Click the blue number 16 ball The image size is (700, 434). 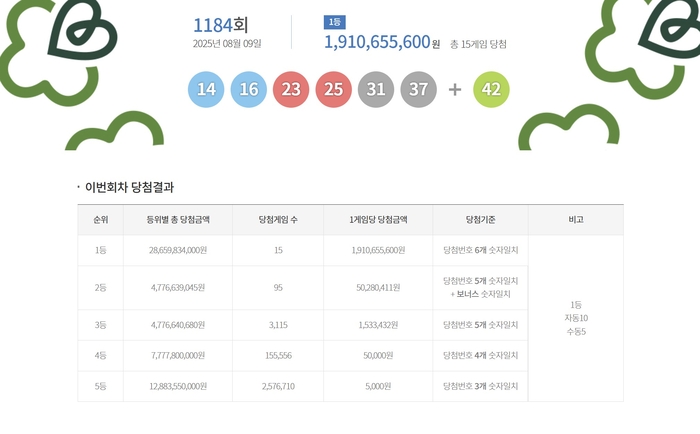pyautogui.click(x=249, y=89)
